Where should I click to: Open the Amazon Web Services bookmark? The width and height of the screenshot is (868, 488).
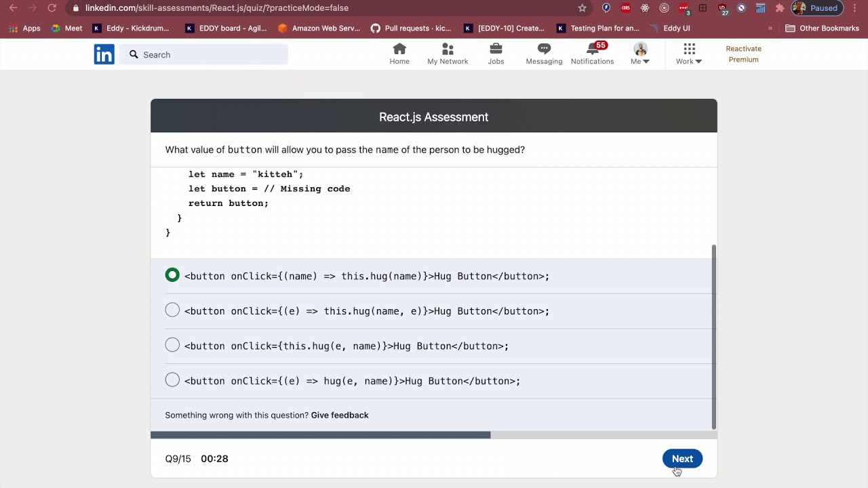(x=319, y=28)
